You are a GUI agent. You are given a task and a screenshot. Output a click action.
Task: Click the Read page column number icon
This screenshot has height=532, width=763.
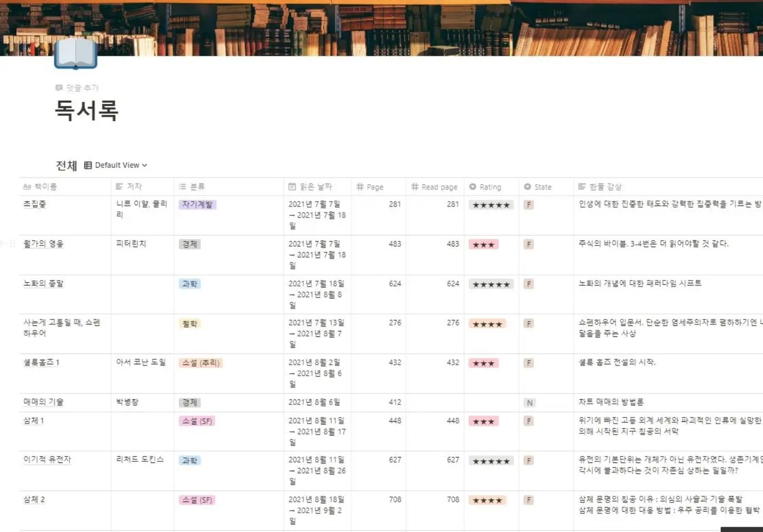(414, 187)
